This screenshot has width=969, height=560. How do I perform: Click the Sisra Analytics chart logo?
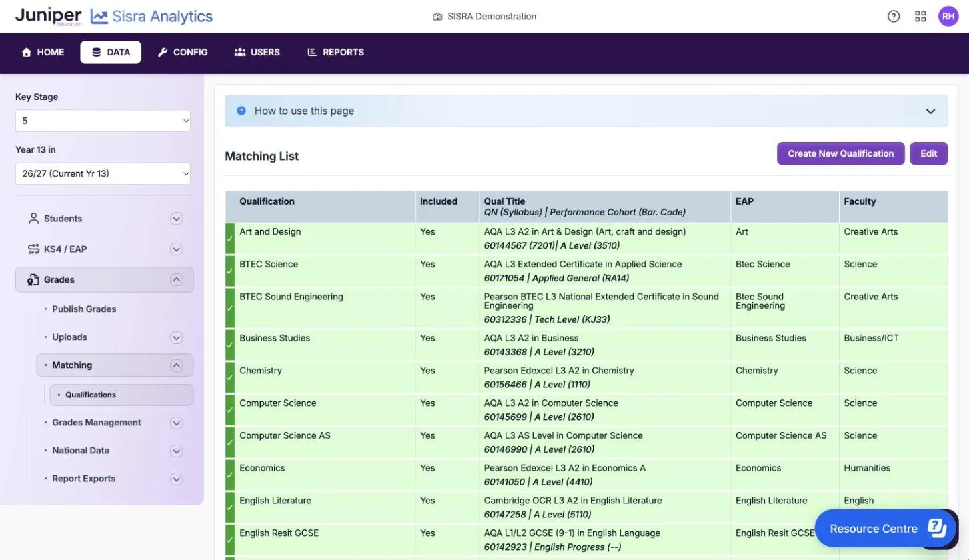click(99, 17)
